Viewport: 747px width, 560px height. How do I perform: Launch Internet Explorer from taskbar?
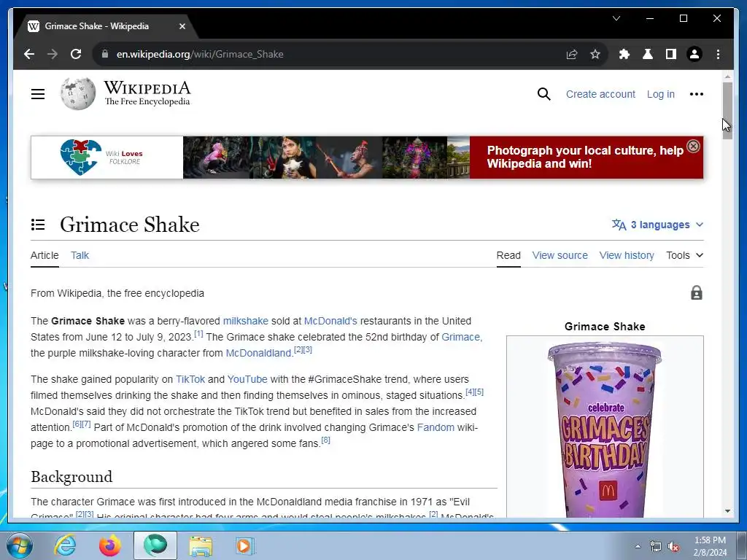[65, 545]
